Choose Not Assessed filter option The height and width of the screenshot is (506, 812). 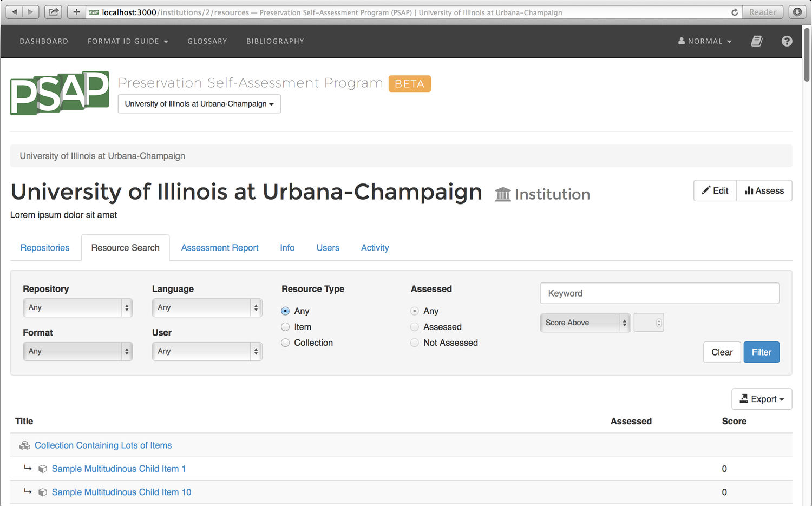coord(414,343)
